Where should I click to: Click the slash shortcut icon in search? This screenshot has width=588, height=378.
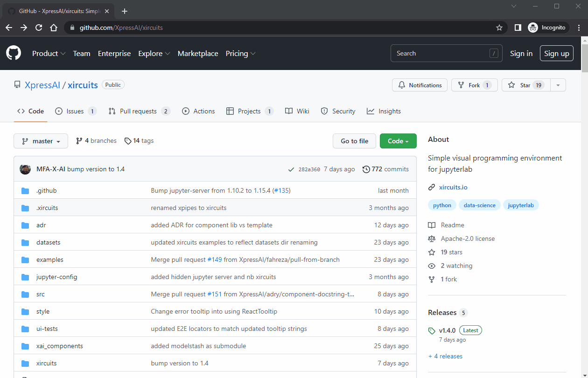494,53
